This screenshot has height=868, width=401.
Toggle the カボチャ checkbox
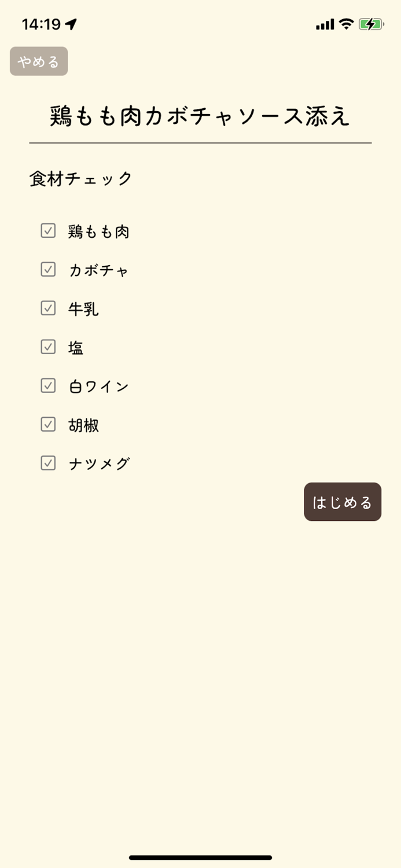click(48, 270)
